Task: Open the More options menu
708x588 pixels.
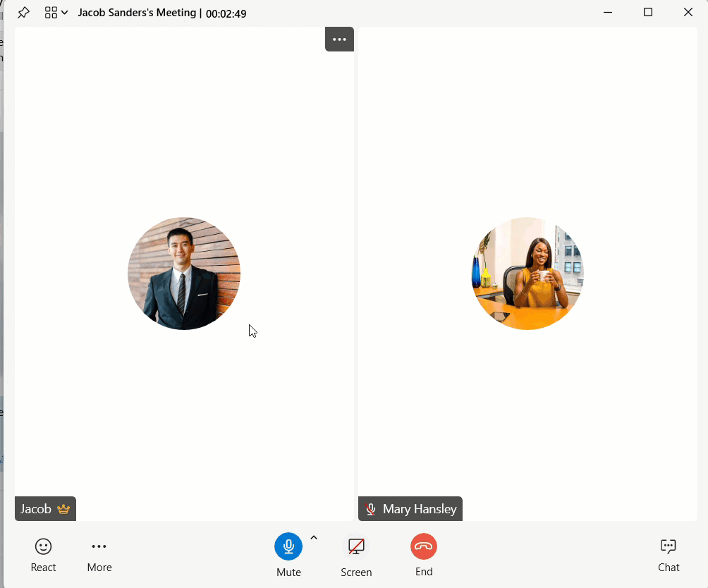Action: [x=99, y=555]
